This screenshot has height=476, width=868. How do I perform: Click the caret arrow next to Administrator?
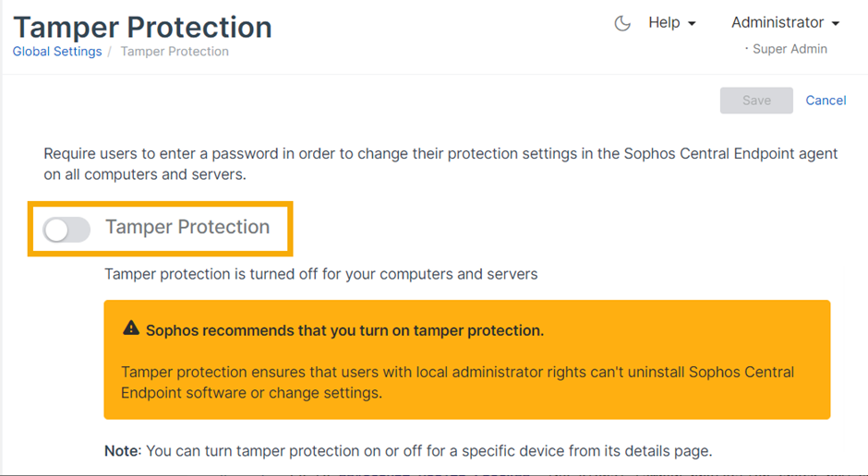click(x=836, y=24)
